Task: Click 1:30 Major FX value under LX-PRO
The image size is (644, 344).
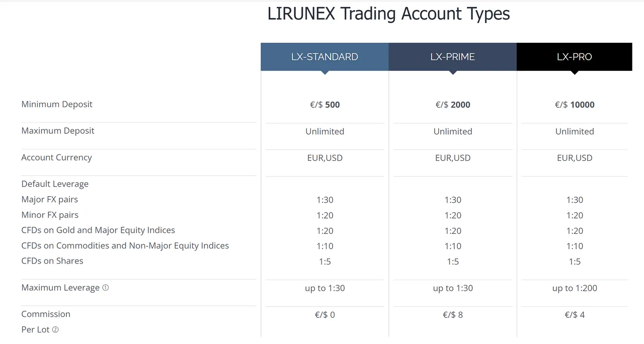Action: tap(575, 200)
